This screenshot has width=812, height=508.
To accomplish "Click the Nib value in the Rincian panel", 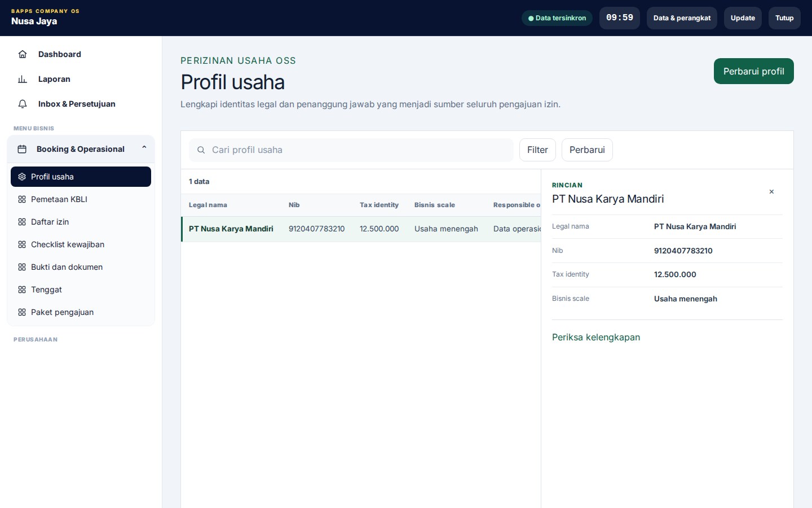I will pos(683,251).
